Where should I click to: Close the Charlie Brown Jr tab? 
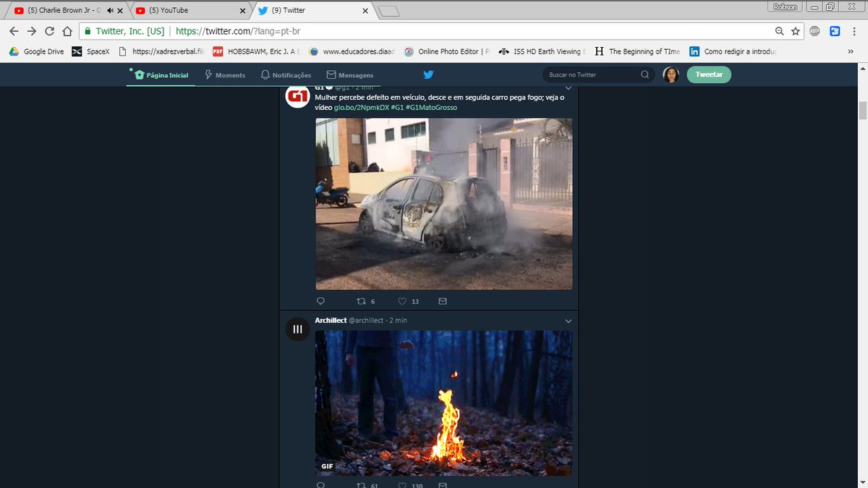click(x=119, y=11)
